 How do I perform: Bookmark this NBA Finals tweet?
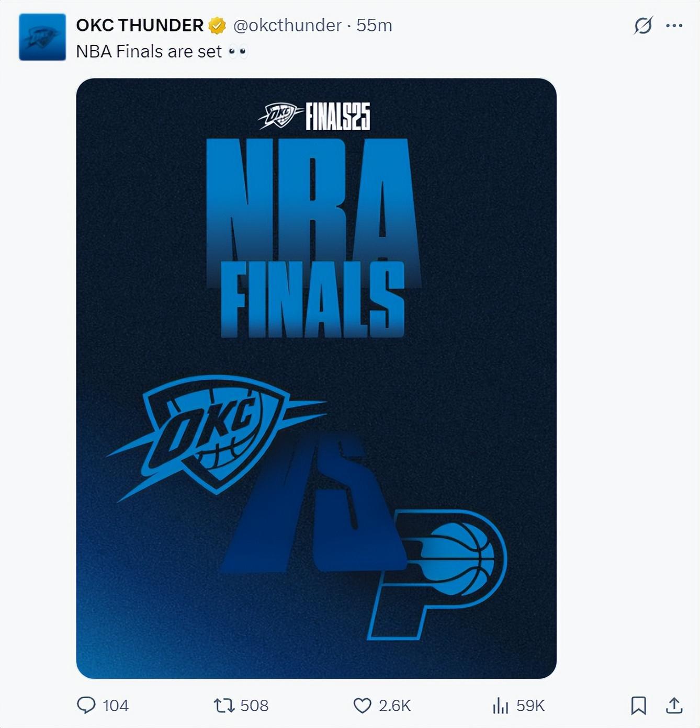click(638, 705)
